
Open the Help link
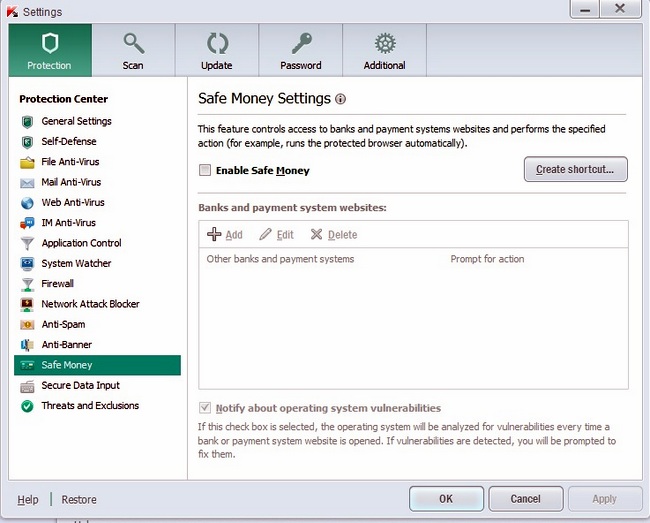28,500
